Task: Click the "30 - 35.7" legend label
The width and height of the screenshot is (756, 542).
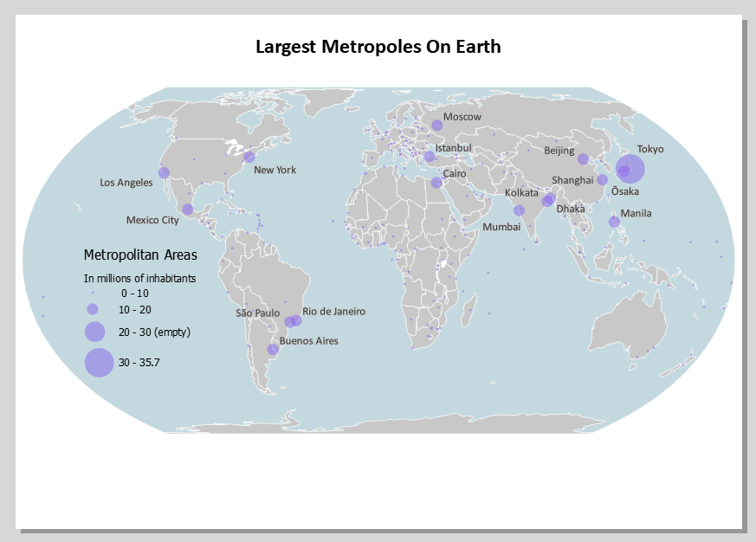Action: (x=139, y=362)
